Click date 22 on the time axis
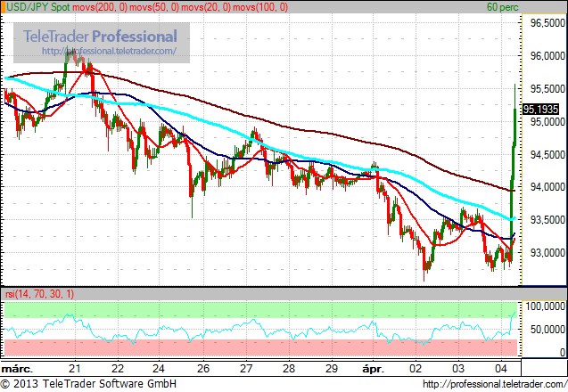The height and width of the screenshot is (392, 568). click(118, 369)
